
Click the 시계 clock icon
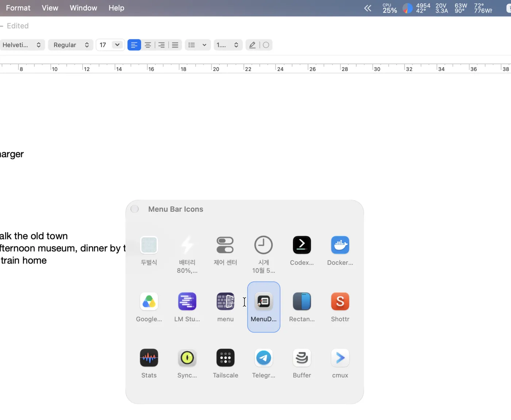pos(264,245)
